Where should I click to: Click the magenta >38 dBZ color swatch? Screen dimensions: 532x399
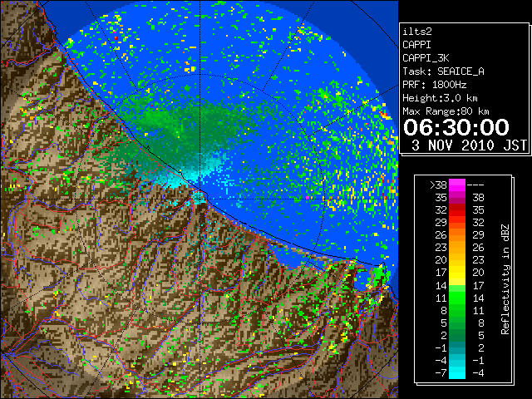point(456,185)
